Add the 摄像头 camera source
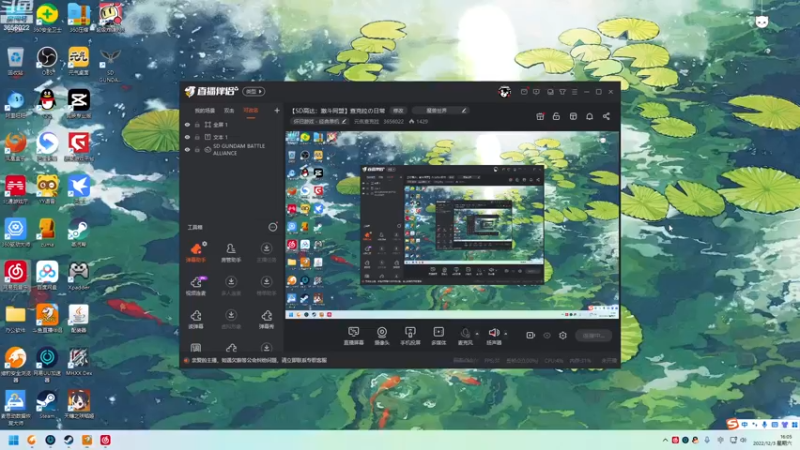This screenshot has height=450, width=800. [x=382, y=336]
